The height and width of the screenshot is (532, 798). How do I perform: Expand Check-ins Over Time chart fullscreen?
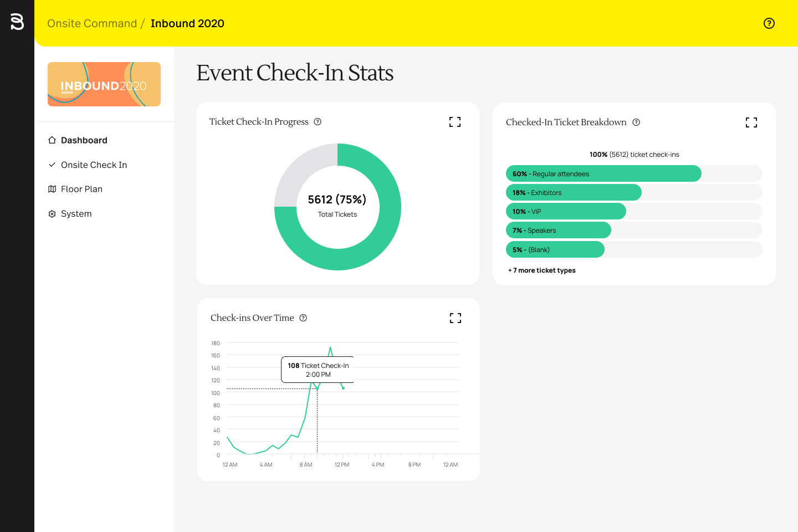tap(456, 318)
